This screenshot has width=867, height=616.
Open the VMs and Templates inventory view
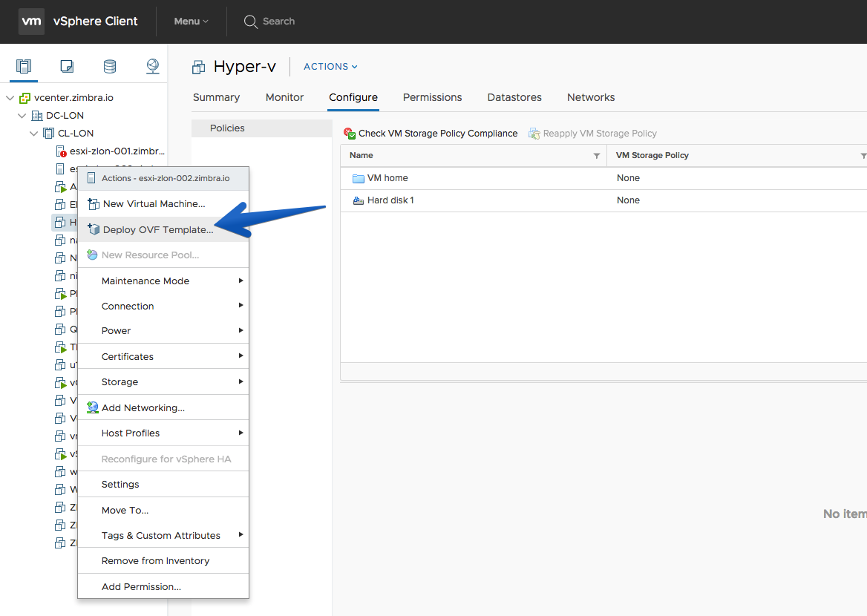click(67, 66)
